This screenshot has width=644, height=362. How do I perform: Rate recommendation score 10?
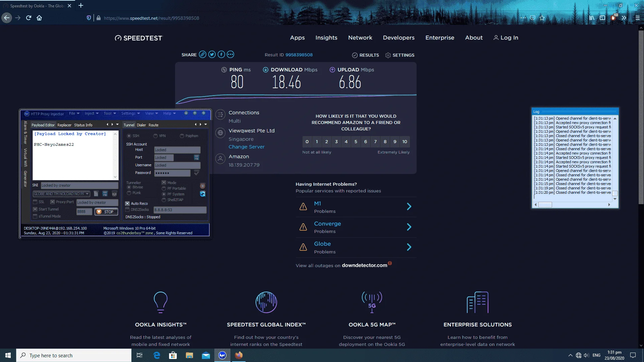point(405,142)
